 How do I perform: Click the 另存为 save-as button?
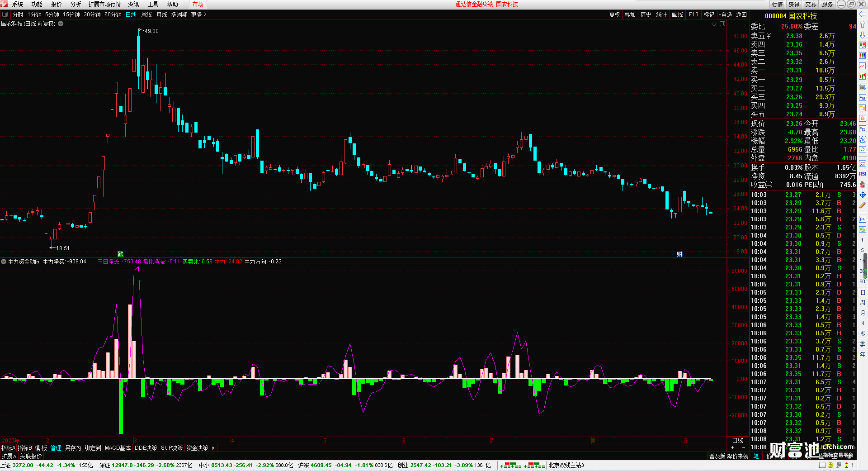point(73,448)
